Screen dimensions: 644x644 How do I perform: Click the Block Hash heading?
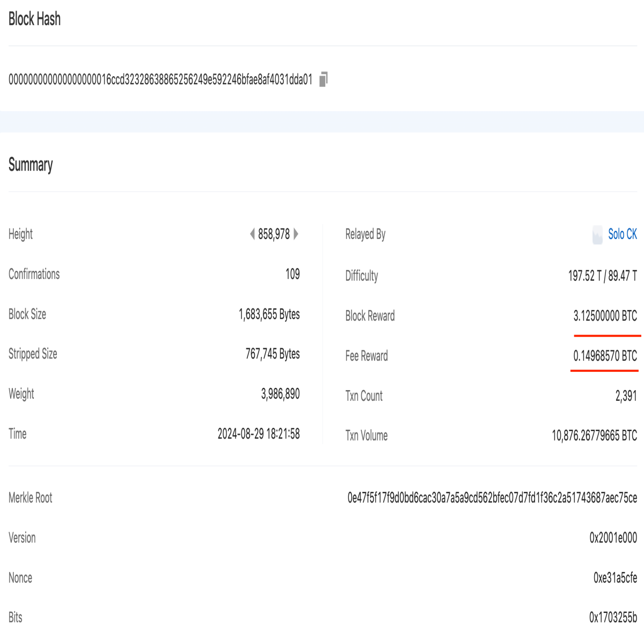tap(34, 19)
